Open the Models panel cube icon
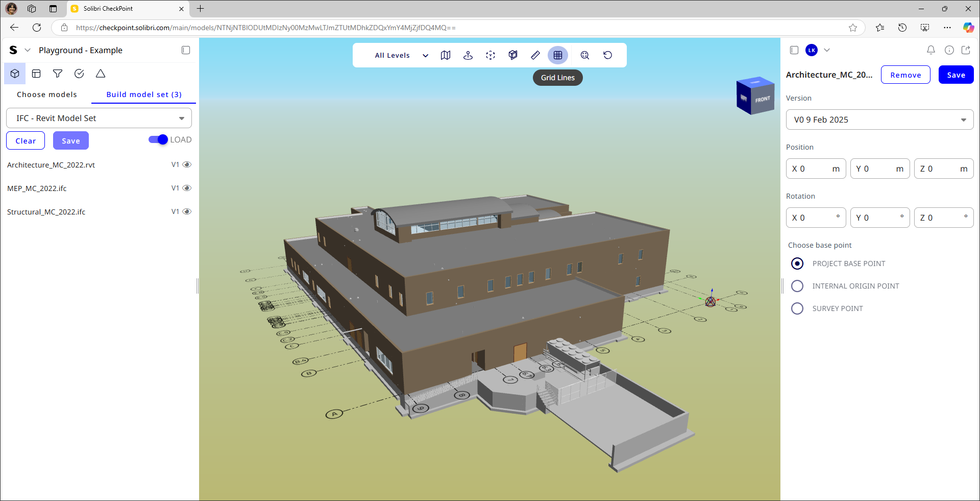This screenshot has height=501, width=980. [14, 74]
